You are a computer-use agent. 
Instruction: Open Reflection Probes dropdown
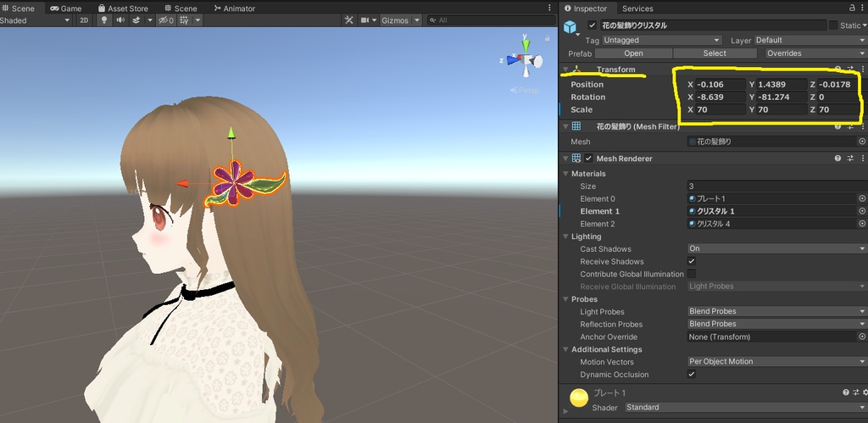click(x=776, y=324)
